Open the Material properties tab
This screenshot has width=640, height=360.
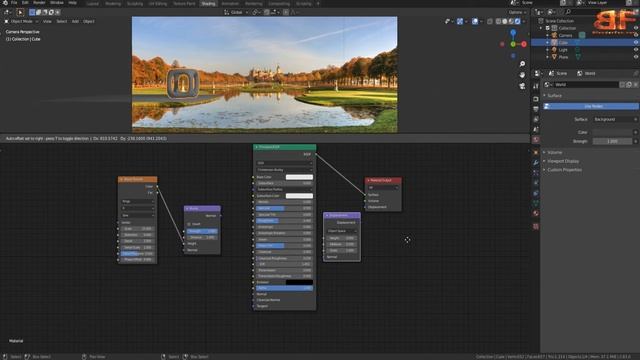tap(536, 213)
